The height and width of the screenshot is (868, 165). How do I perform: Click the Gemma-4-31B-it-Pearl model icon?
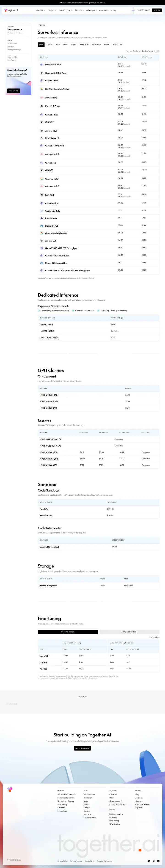(42, 73)
